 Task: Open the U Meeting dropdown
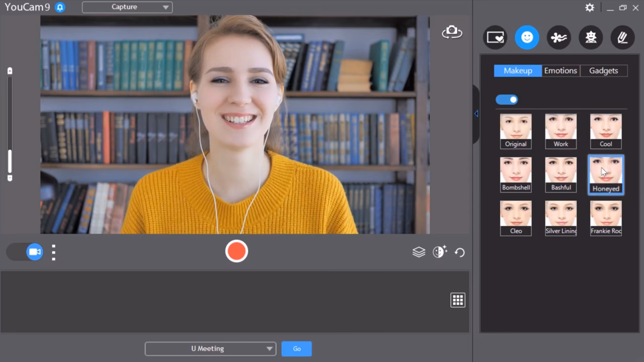click(x=210, y=348)
